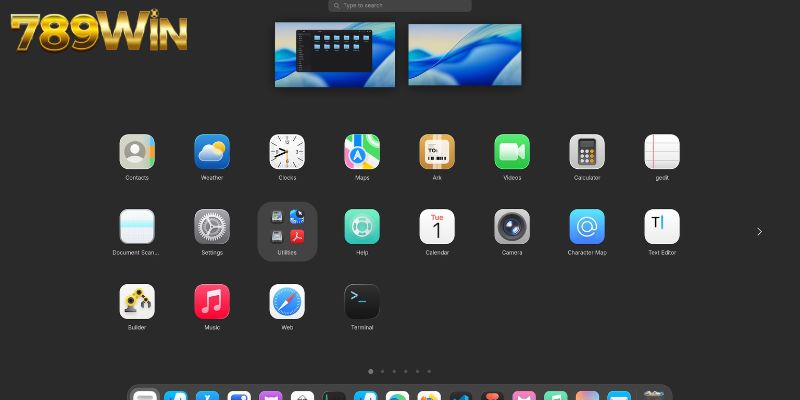Open the Camera app
The image size is (800, 400).
pos(512,227)
